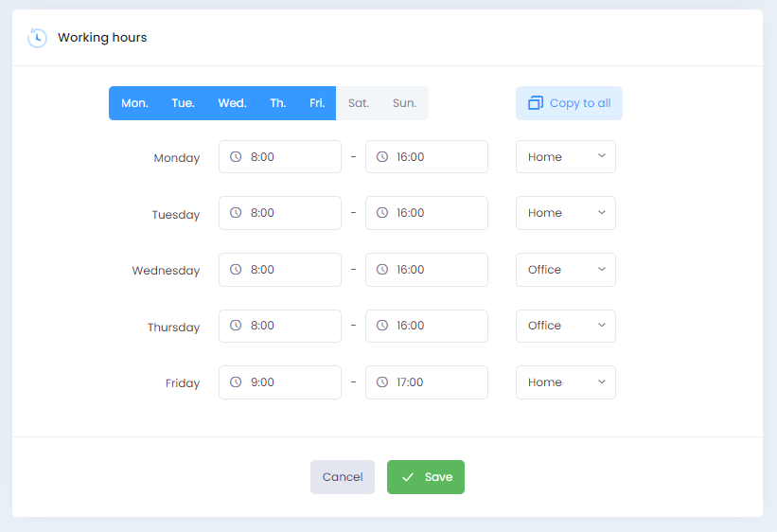Click the Monday row label

click(176, 158)
